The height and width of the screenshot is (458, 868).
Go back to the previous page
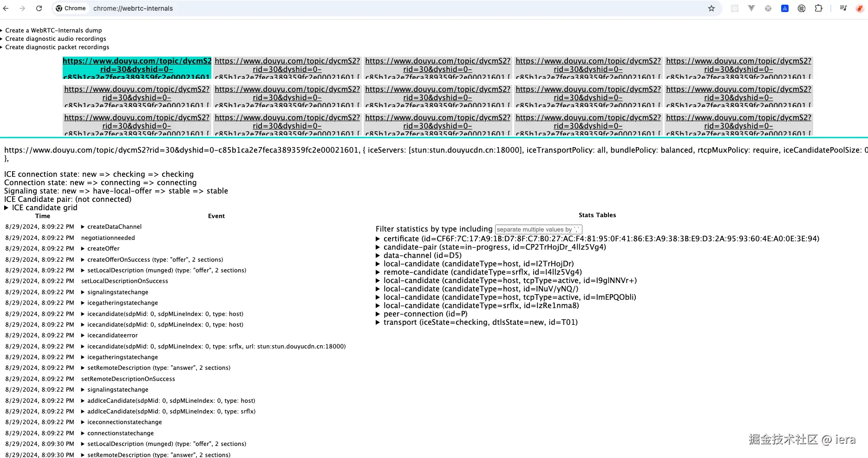(x=6, y=8)
